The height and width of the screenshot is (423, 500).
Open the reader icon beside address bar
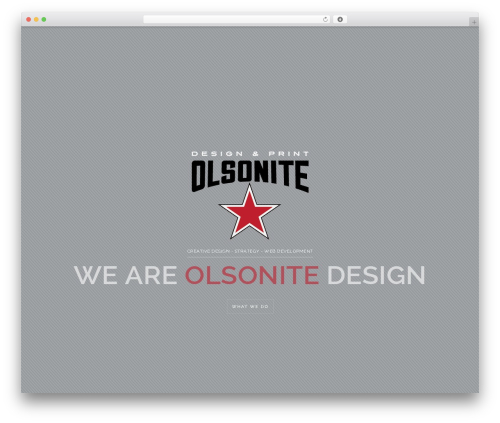pyautogui.click(x=340, y=20)
